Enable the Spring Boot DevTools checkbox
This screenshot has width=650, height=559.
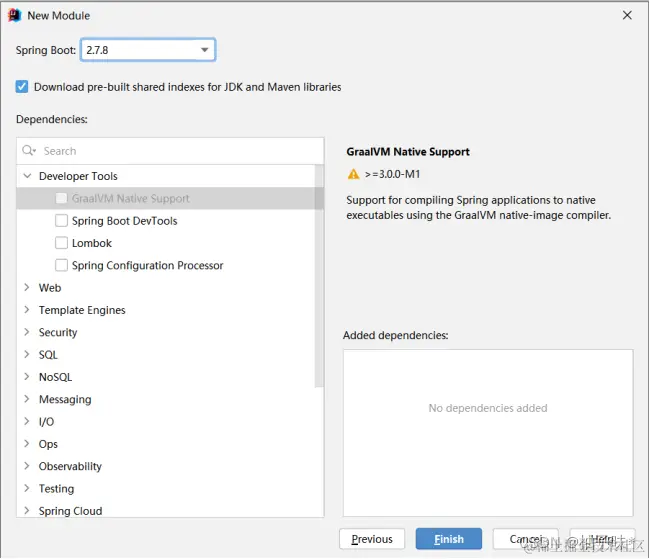[62, 221]
